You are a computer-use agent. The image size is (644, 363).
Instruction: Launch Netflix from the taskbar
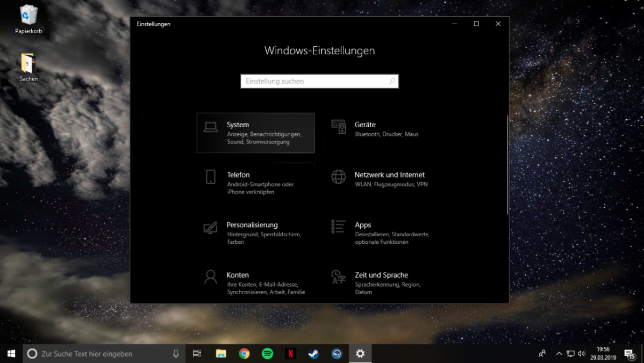(x=291, y=353)
